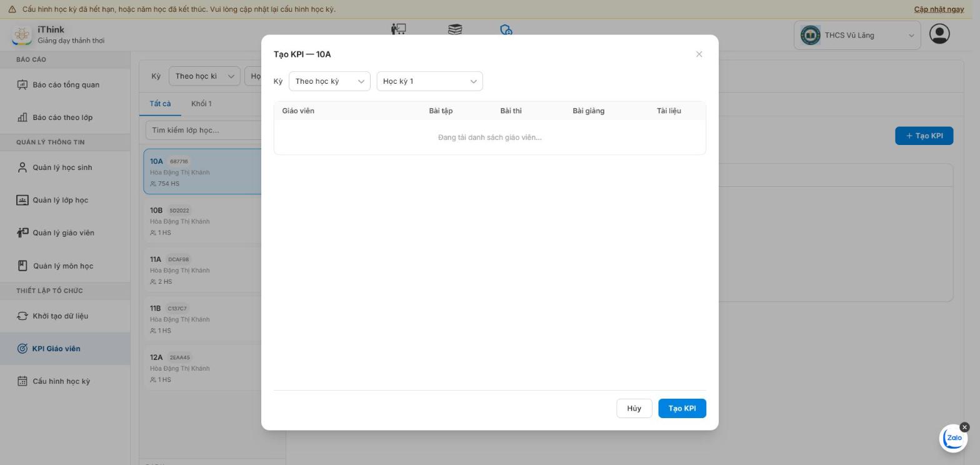This screenshot has height=465, width=980.
Task: Click the iThink logo icon
Action: point(22,35)
